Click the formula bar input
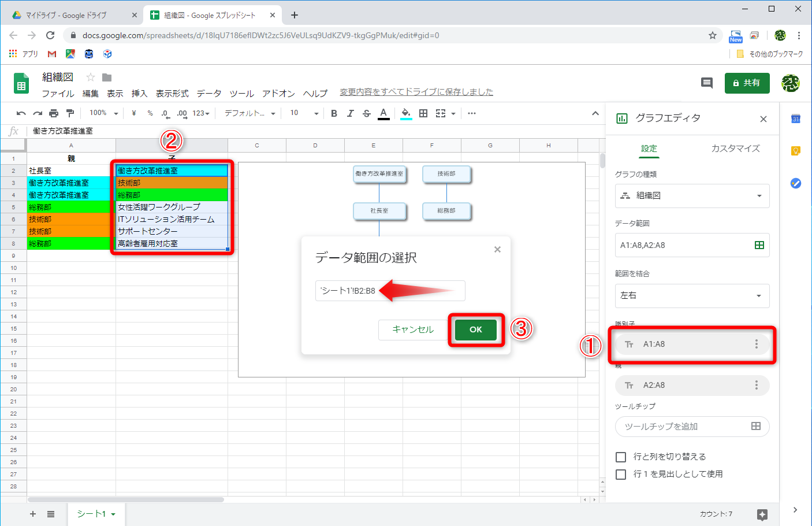The height and width of the screenshot is (526, 812). click(315, 131)
